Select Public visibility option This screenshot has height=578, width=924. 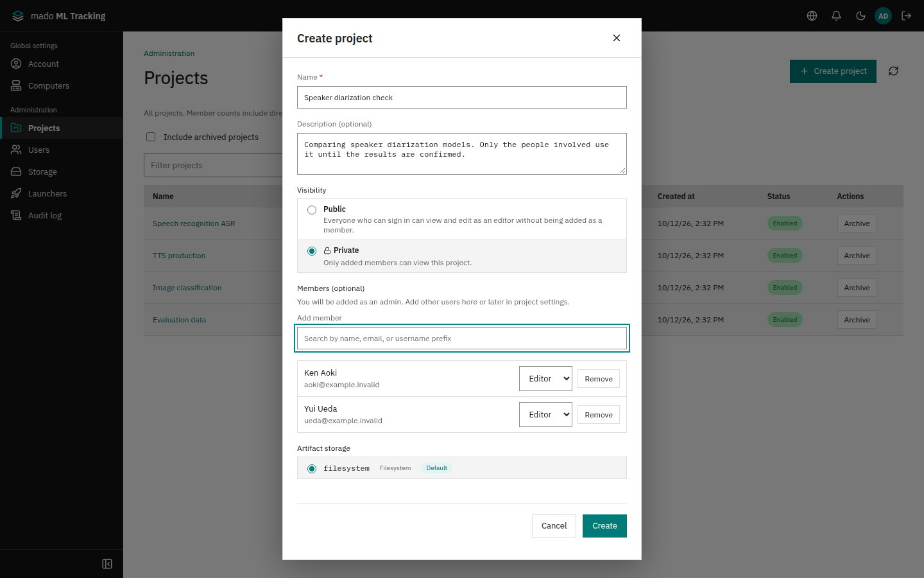312,210
